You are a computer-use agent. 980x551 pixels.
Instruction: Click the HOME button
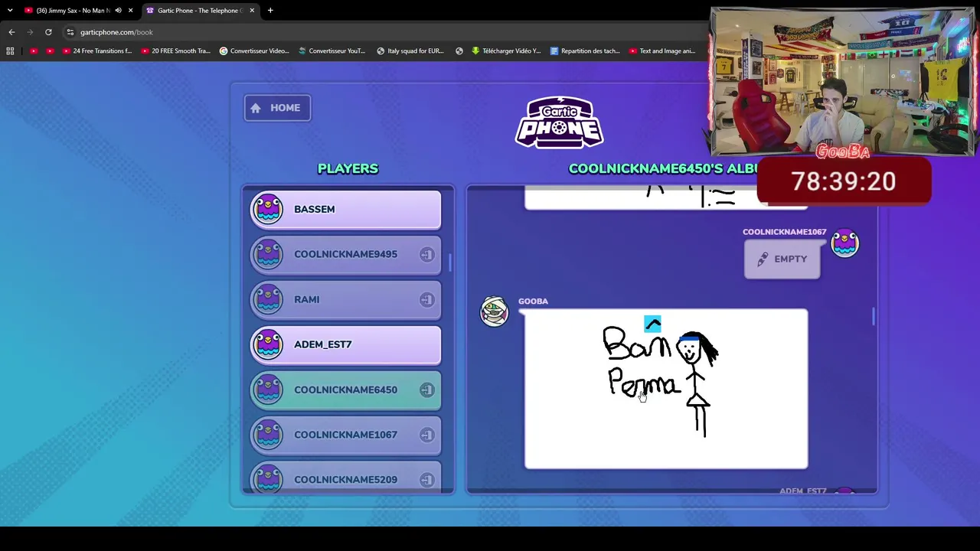[x=277, y=108]
